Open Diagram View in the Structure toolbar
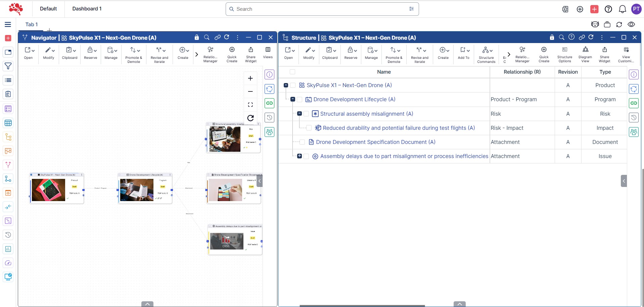This screenshot has height=307, width=644. pos(585,54)
